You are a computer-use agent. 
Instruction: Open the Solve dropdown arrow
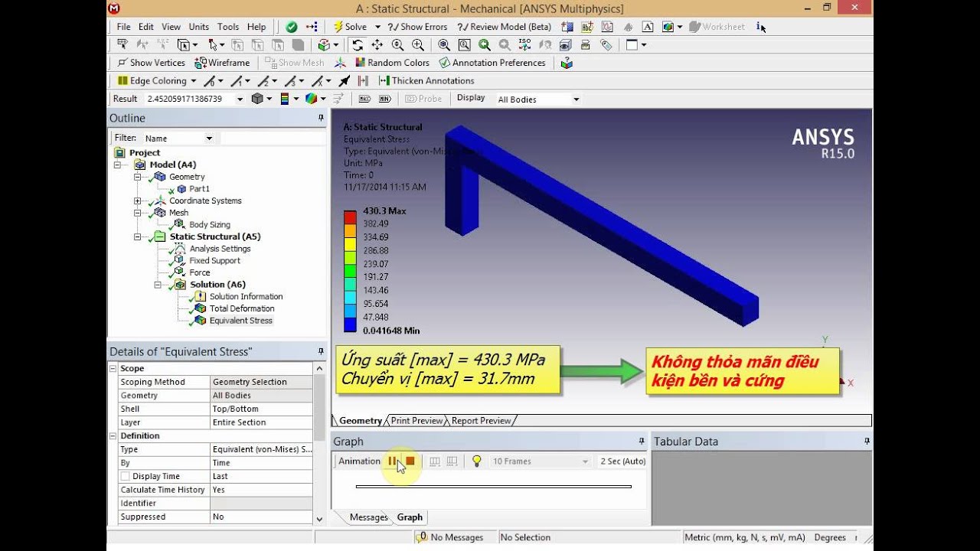(377, 27)
